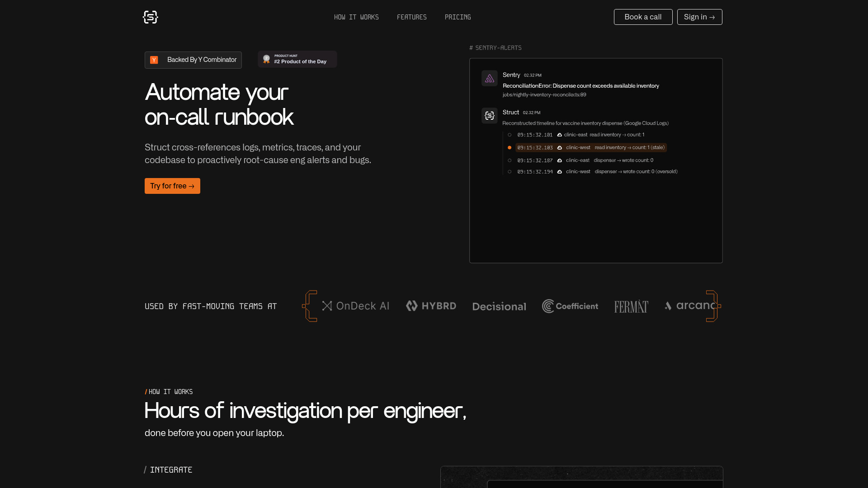The height and width of the screenshot is (488, 868).
Task: Click the Sentry avatar icon in alert
Action: pyautogui.click(x=489, y=79)
